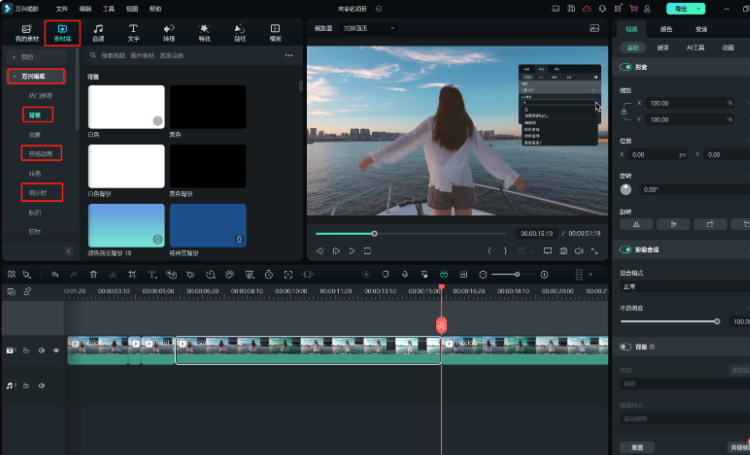Viewport: 750px width, 455px height.
Task: Click the snapshot camera icon under preview
Action: (x=564, y=251)
